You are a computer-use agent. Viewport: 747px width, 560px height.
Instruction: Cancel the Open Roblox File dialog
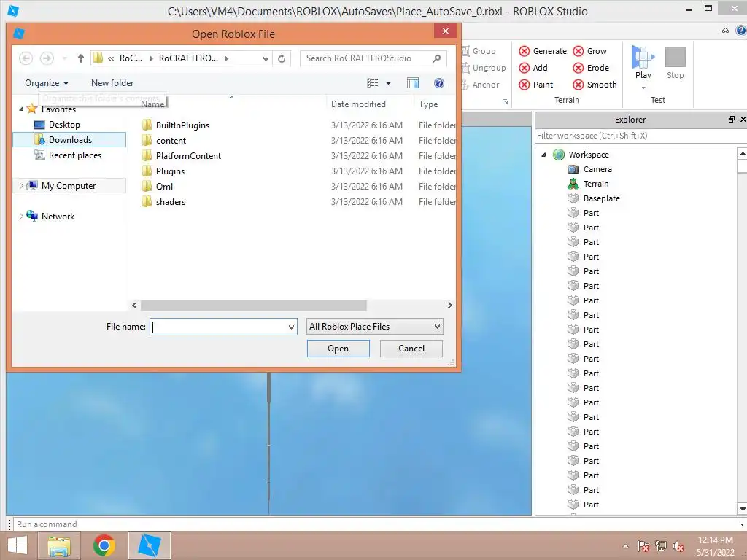[411, 349]
